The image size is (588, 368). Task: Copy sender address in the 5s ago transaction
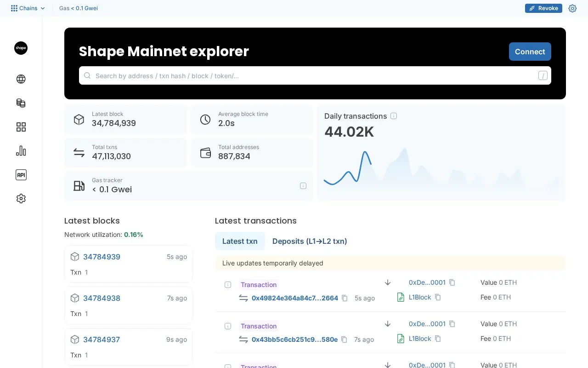coord(452,282)
